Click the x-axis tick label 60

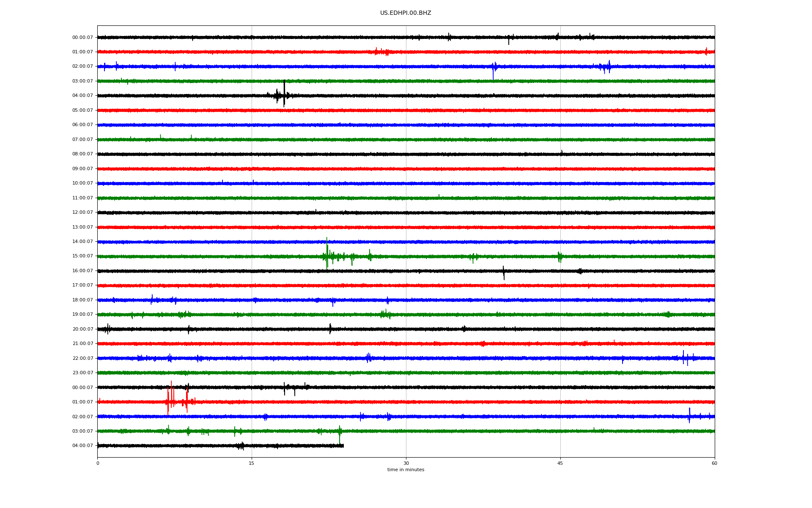714,463
